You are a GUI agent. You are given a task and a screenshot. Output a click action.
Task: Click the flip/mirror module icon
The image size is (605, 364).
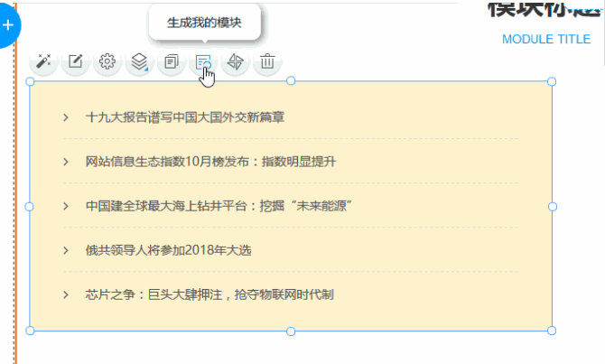[235, 61]
